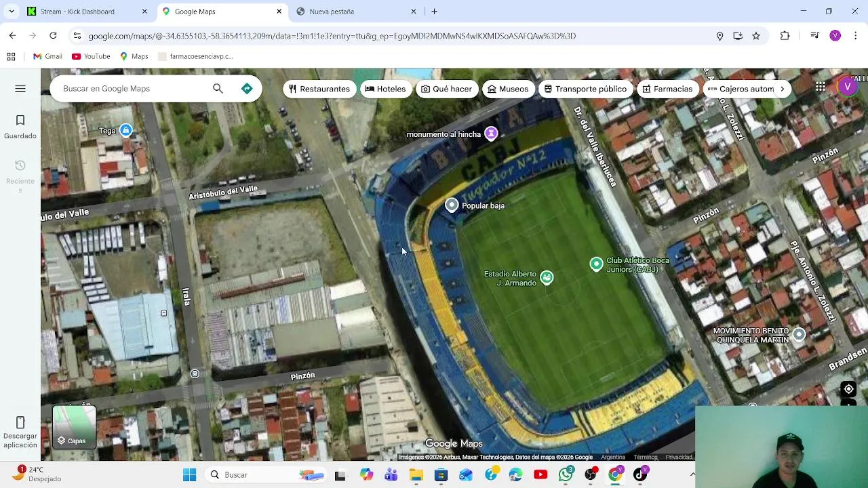The height and width of the screenshot is (488, 868).
Task: Open the Google account avatar on map
Action: point(847,87)
